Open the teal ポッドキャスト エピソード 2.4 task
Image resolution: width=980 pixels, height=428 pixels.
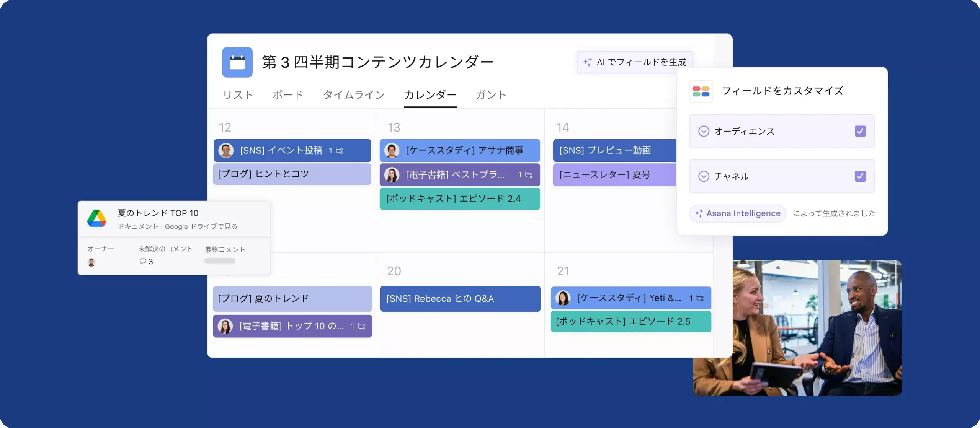pos(459,199)
